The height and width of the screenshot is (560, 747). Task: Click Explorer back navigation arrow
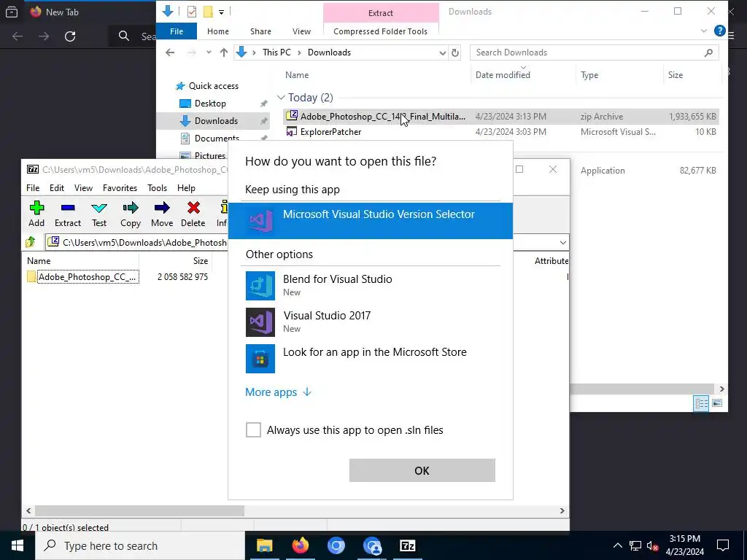[x=170, y=52]
